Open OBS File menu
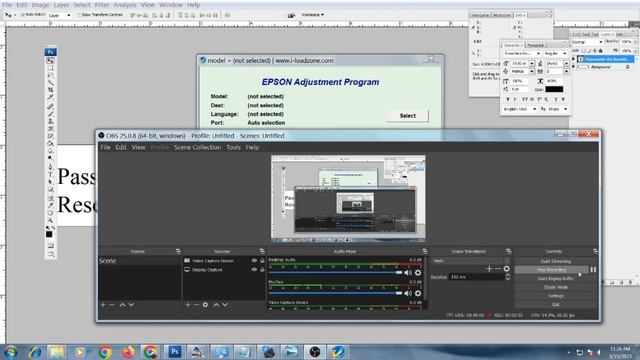The image size is (640, 360). point(105,147)
